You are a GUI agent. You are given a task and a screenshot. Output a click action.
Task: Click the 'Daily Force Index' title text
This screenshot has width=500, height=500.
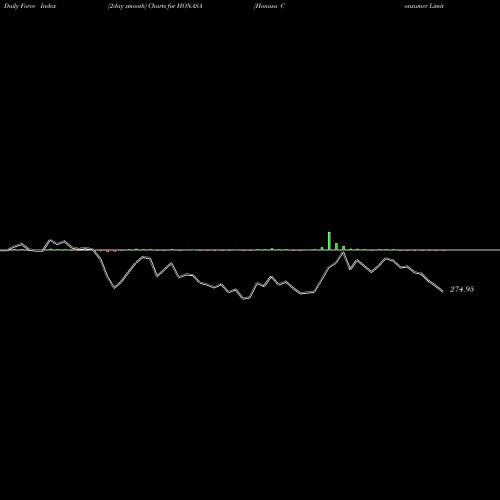coord(30,6)
